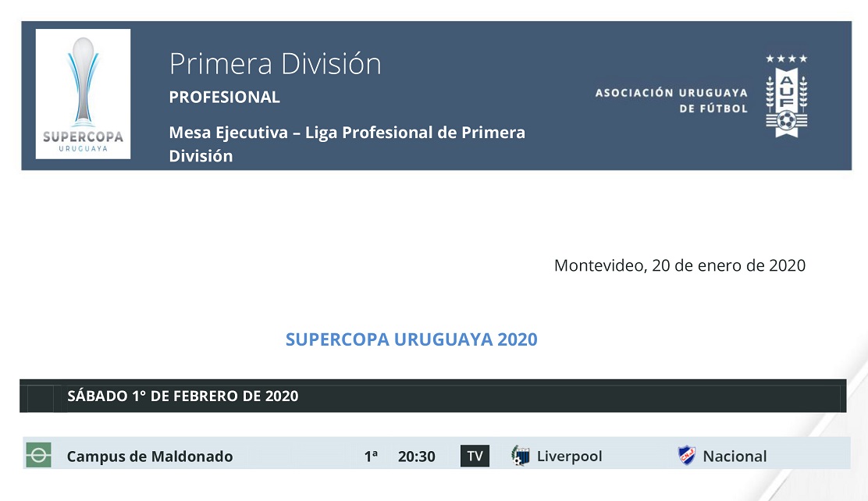Viewport: 868px width, 501px height.
Task: Click Mesa Ejecutiva Liga Profesional text
Action: (347, 144)
